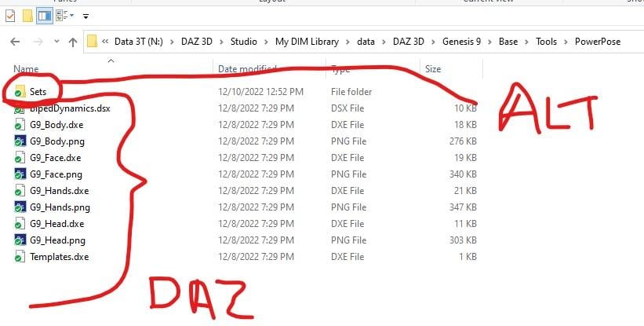Navigate to My DIM Library breadcrumb

(307, 42)
